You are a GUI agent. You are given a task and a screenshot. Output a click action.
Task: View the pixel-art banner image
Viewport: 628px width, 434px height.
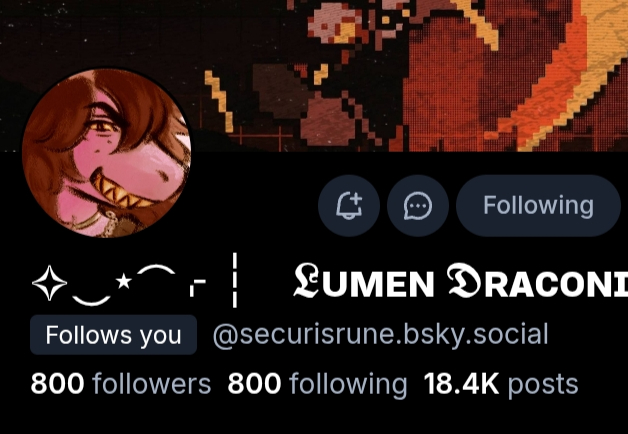point(314,76)
